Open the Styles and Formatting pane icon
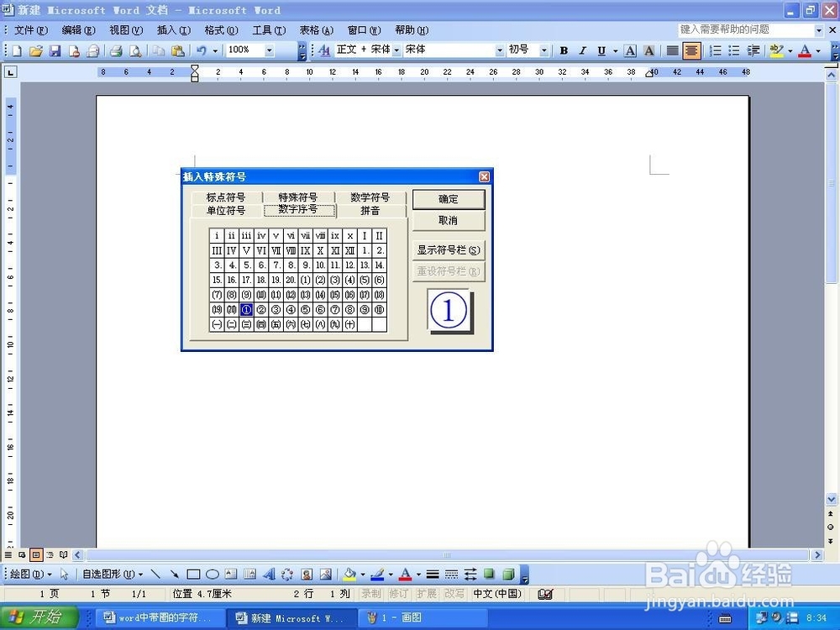The width and height of the screenshot is (840, 630). (x=324, y=51)
